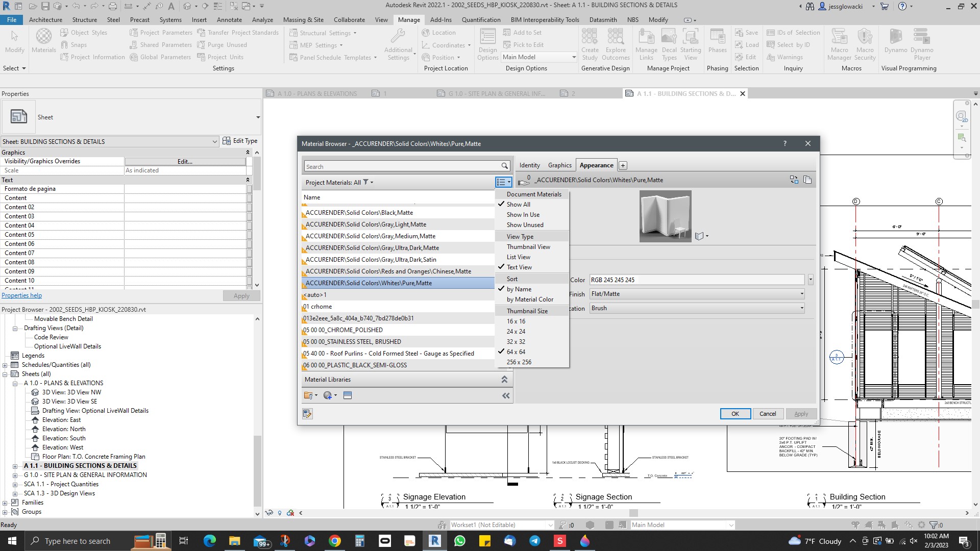Expand the G 1.0 Site Plan sheet node

pos(15,475)
